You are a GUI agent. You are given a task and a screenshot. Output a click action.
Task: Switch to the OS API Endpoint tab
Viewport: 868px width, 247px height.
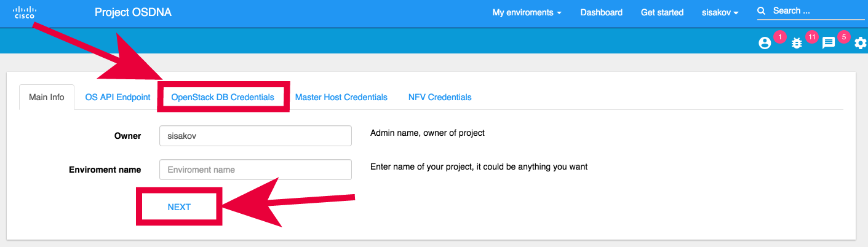(x=117, y=97)
